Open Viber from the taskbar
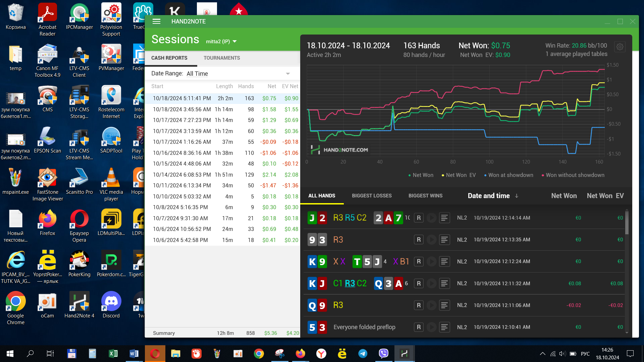This screenshot has height=362, width=644. (383, 354)
